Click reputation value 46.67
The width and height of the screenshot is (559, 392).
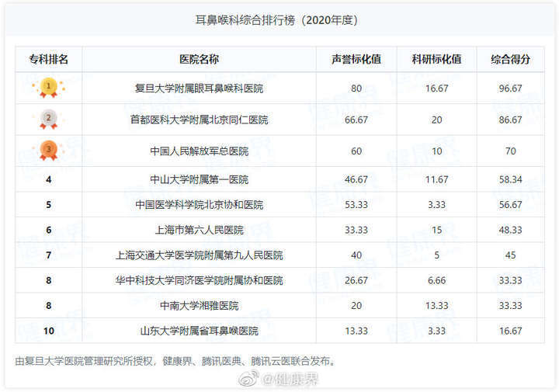coord(356,179)
